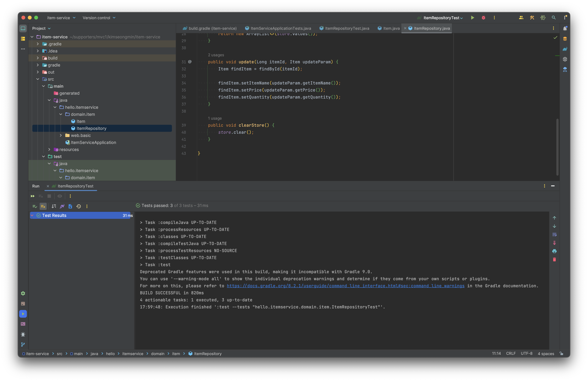
Task: Open the Run tool window icon
Action: pos(23,314)
